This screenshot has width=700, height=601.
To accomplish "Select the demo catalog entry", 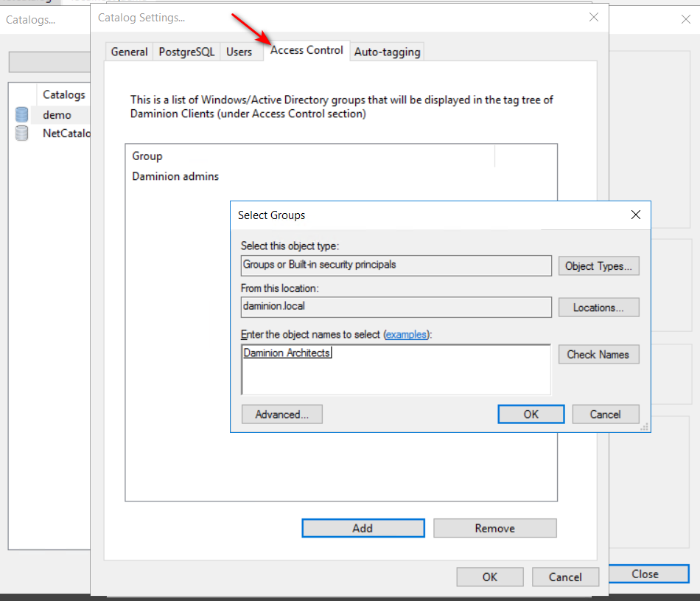I will (57, 115).
